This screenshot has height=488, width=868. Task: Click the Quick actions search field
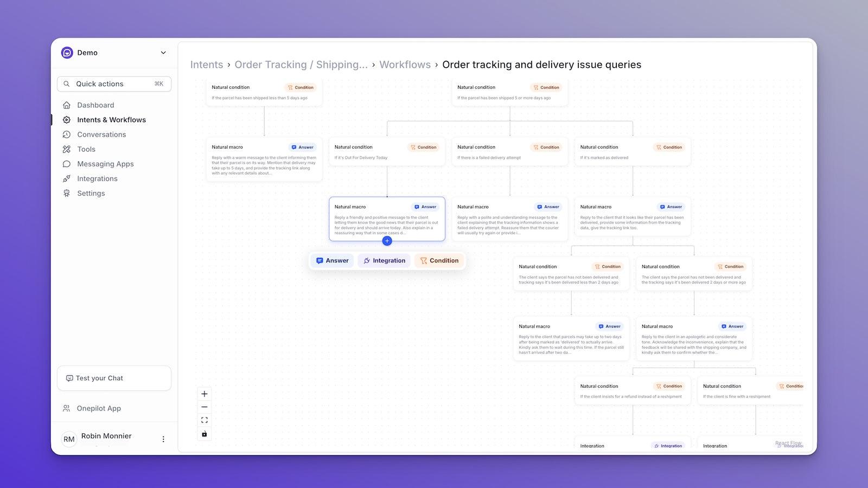pos(114,84)
